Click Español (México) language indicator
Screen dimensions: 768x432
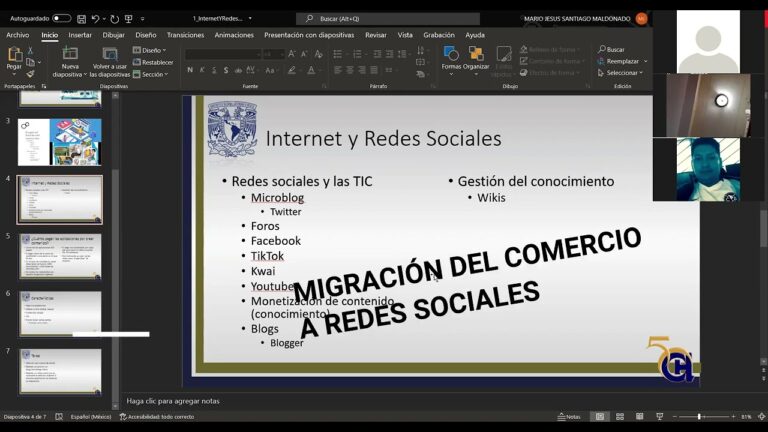[x=91, y=417]
